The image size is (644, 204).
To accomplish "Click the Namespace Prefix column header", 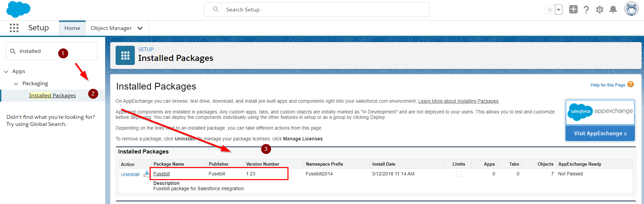I will tap(325, 164).
